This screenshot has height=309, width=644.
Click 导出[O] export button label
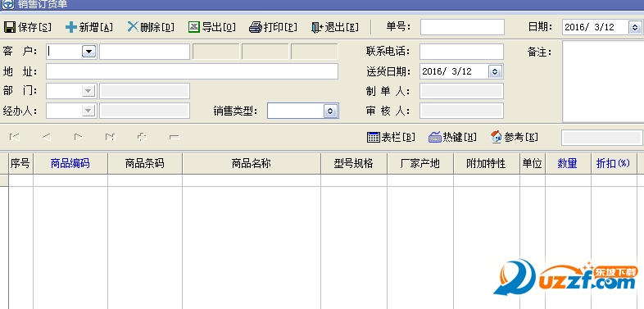click(219, 28)
